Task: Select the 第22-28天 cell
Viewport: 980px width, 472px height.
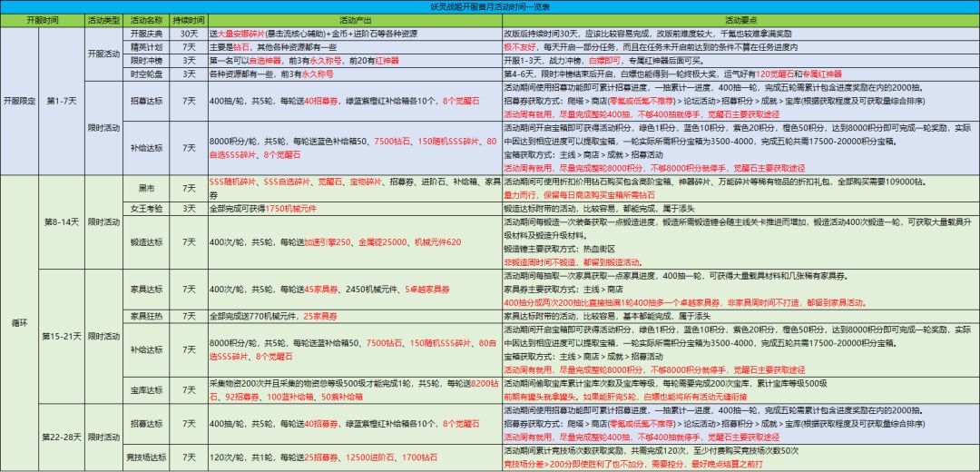Action: [x=62, y=437]
